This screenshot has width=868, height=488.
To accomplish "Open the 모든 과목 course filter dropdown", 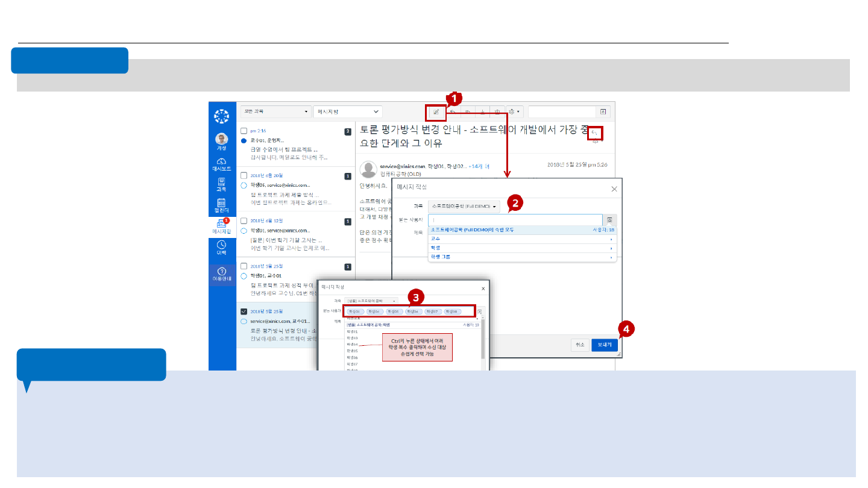I will (x=274, y=111).
